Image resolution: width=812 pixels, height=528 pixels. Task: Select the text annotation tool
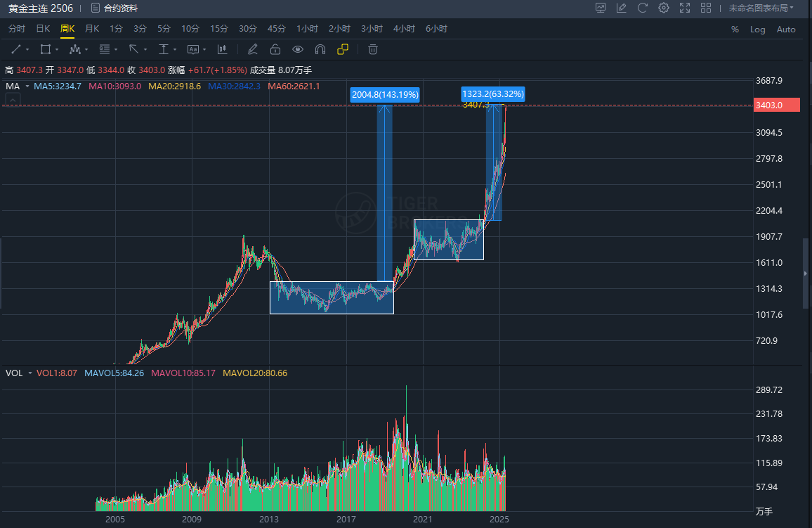pyautogui.click(x=193, y=49)
